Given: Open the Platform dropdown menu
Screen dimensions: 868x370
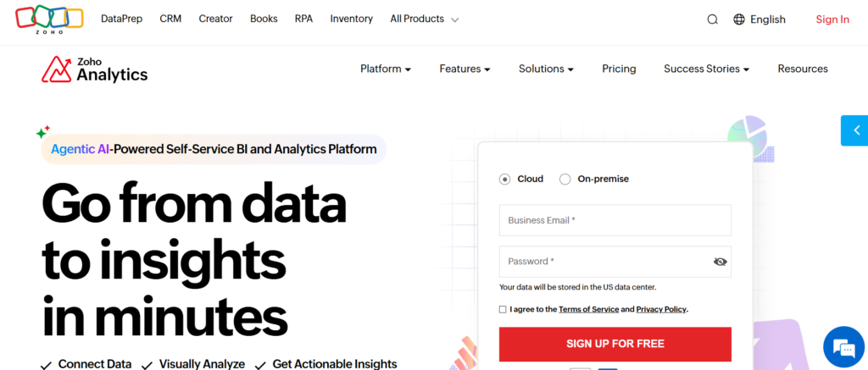Looking at the screenshot, I should 386,69.
